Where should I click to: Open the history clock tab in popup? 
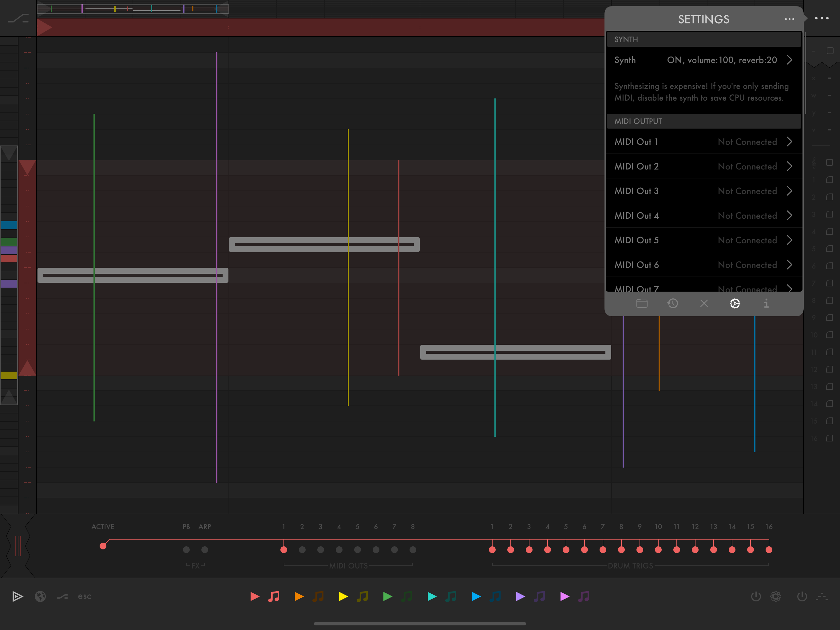[672, 303]
